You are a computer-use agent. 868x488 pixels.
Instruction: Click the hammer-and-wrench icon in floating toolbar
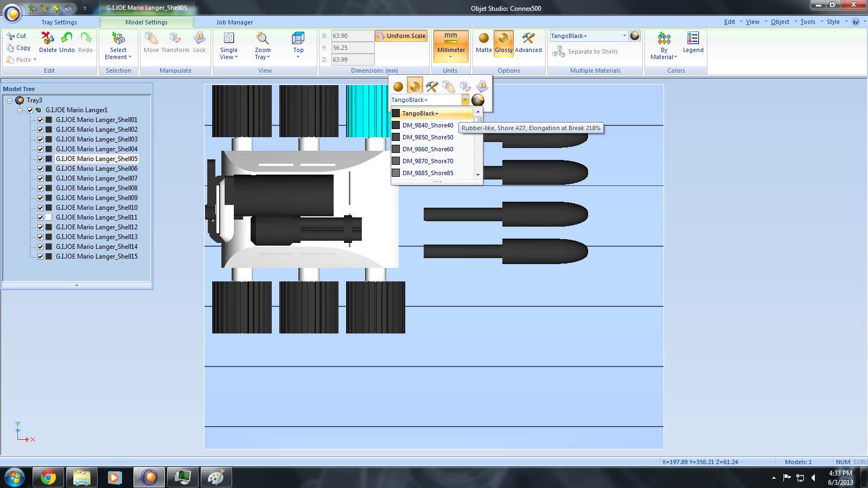pos(432,86)
